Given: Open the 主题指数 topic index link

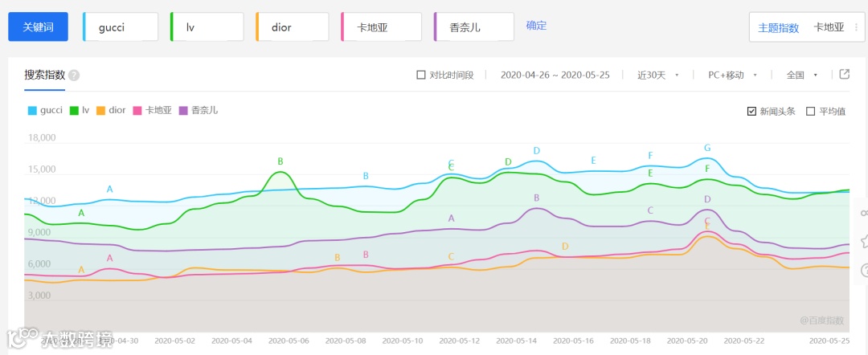Looking at the screenshot, I should (x=778, y=27).
